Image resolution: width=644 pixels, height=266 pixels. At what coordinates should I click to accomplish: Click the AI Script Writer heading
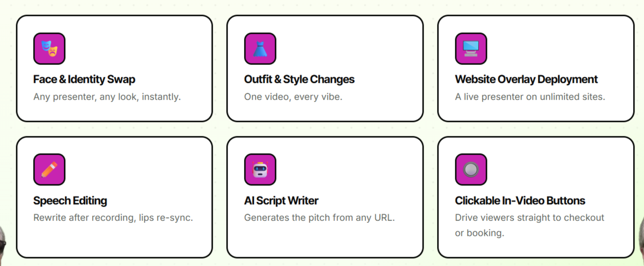(281, 201)
